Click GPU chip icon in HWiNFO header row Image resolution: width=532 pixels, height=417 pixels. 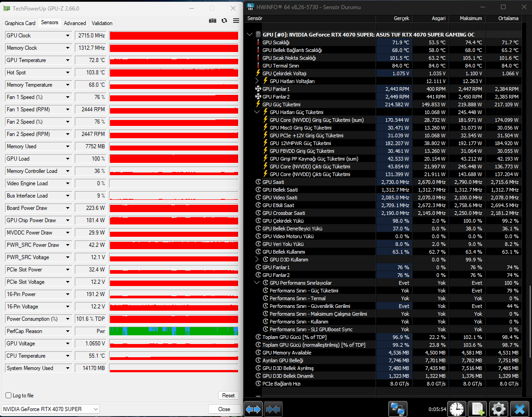click(258, 35)
